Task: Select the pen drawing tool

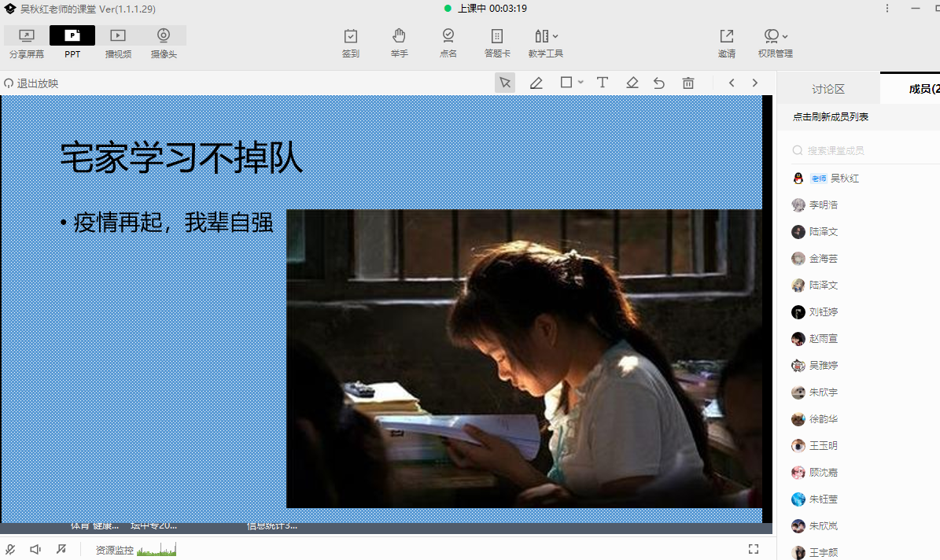Action: 536,83
